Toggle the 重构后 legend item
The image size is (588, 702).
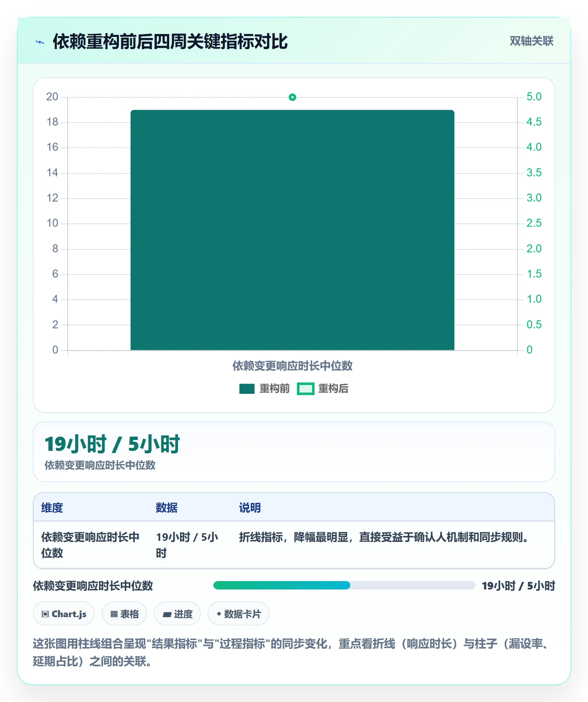pyautogui.click(x=323, y=389)
